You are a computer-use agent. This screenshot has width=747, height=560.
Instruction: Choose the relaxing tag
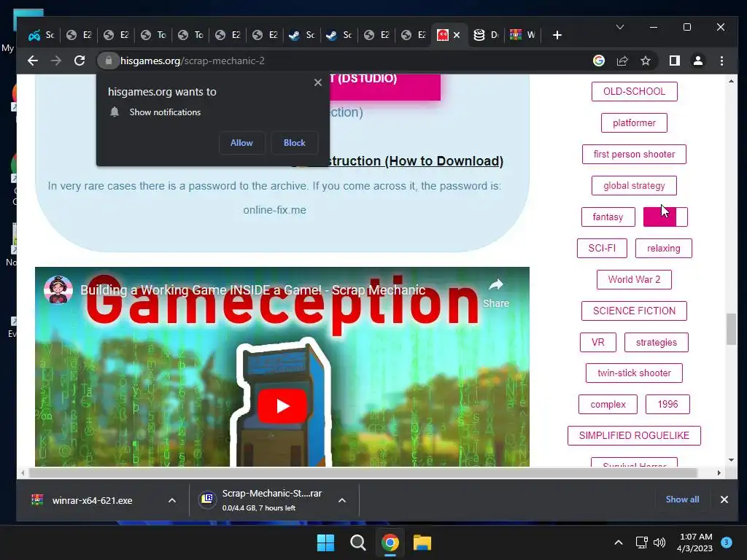[x=663, y=248]
